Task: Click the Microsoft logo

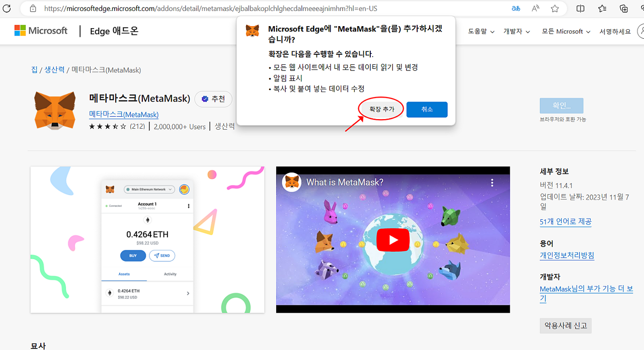Action: 41,31
